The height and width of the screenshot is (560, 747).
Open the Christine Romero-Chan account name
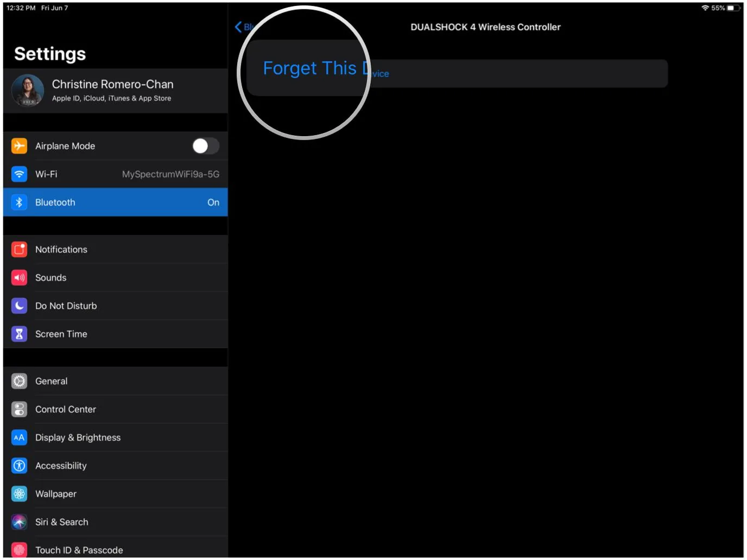click(x=113, y=85)
